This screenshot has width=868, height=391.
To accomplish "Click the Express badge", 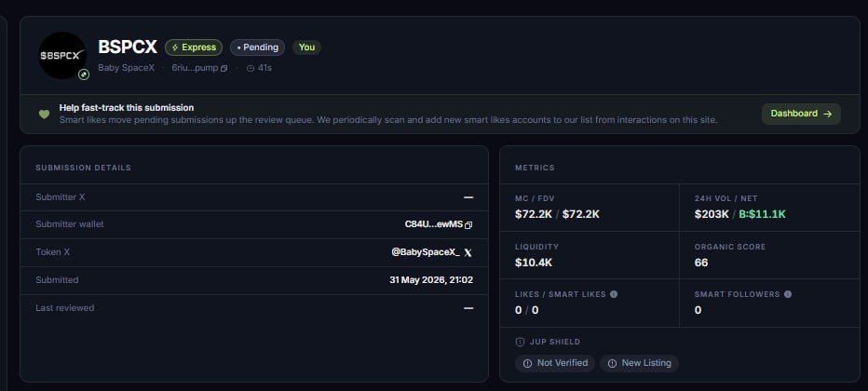I will tap(194, 47).
